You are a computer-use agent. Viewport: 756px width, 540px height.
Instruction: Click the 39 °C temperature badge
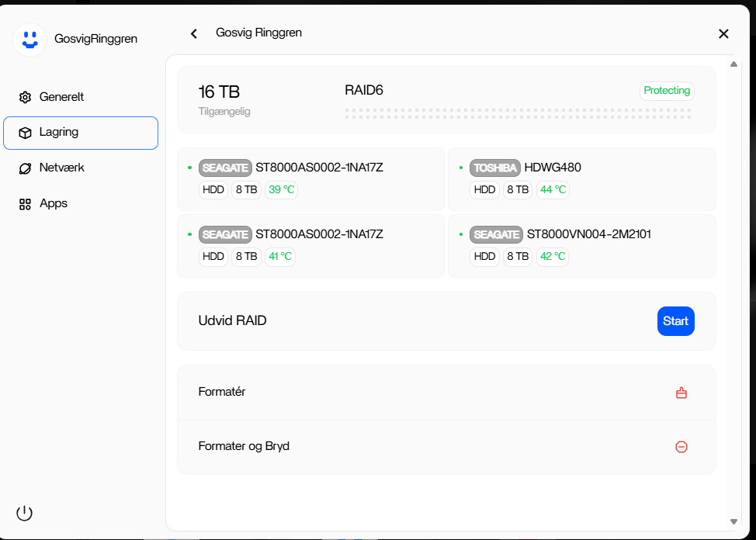click(x=281, y=190)
